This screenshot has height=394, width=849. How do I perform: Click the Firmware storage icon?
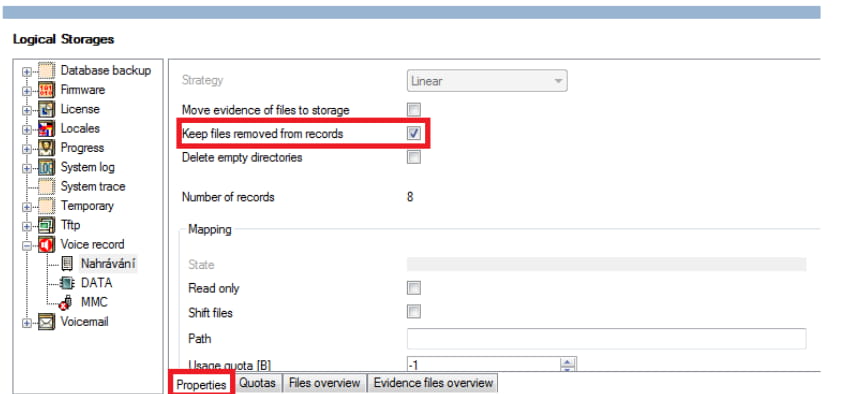tap(47, 90)
